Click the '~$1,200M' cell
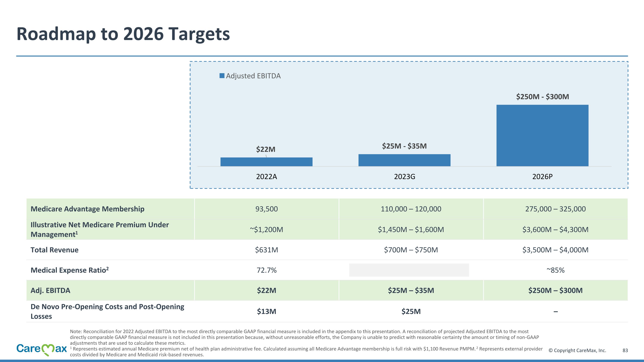Image resolution: width=644 pixels, height=362 pixels. point(266,229)
